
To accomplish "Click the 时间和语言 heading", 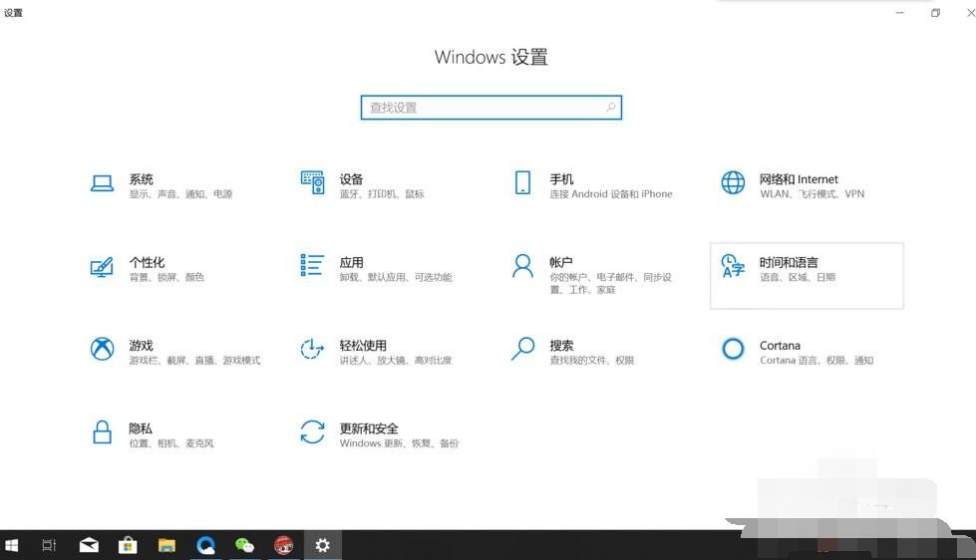I will click(x=789, y=263).
